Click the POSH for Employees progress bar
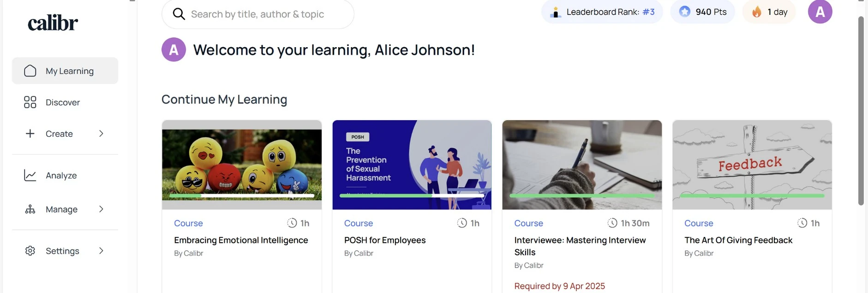Screen dimensions: 868x293 click(412, 196)
